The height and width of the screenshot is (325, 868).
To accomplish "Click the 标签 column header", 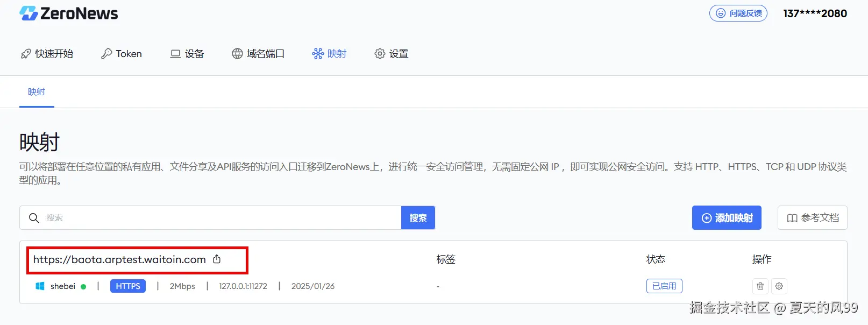I will coord(446,259).
